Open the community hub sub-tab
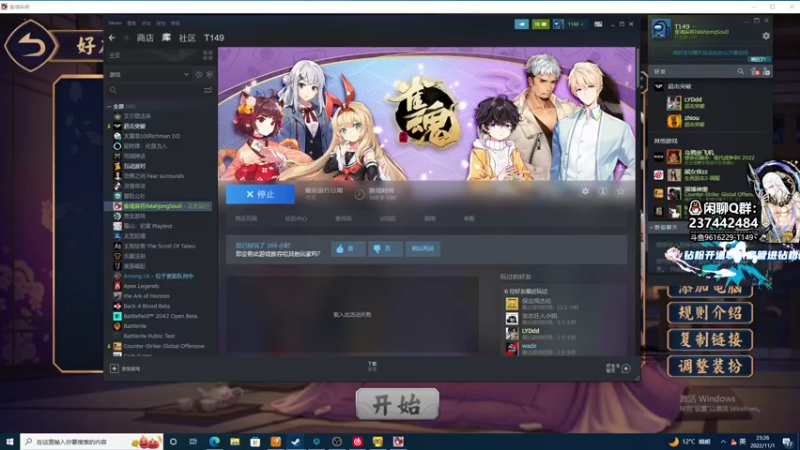This screenshot has width=800, height=450. (296, 218)
